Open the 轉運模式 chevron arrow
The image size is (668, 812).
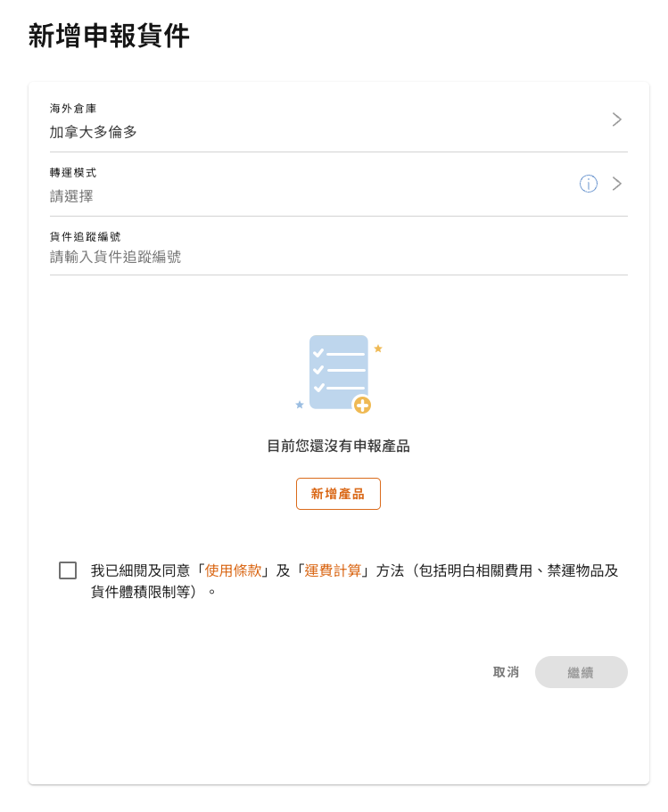coord(616,184)
